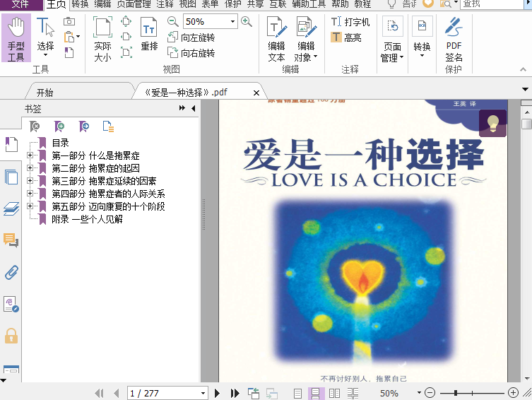
Task: Open the Digital signatures panel icon
Action: pos(11,305)
